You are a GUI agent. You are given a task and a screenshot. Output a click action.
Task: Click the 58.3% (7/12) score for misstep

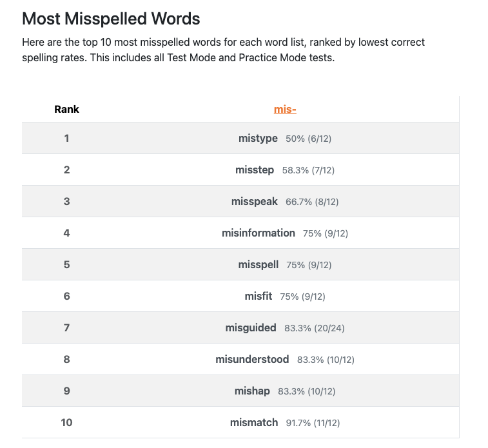pyautogui.click(x=308, y=170)
